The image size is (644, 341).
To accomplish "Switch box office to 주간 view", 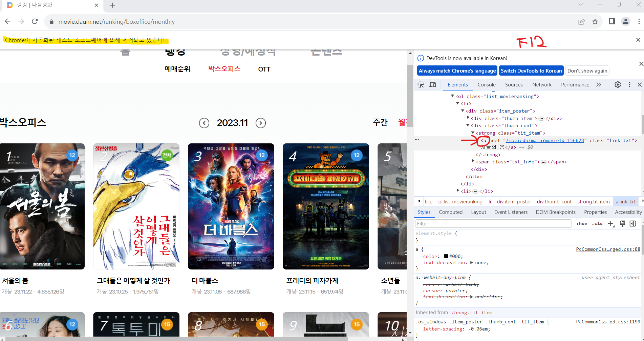I will [x=380, y=122].
